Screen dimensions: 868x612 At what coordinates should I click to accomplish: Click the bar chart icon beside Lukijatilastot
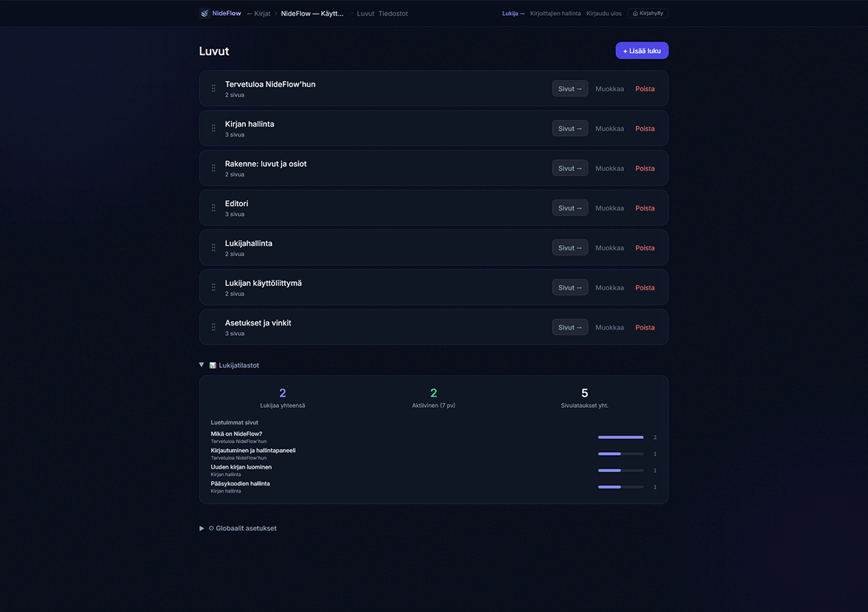[x=211, y=365]
